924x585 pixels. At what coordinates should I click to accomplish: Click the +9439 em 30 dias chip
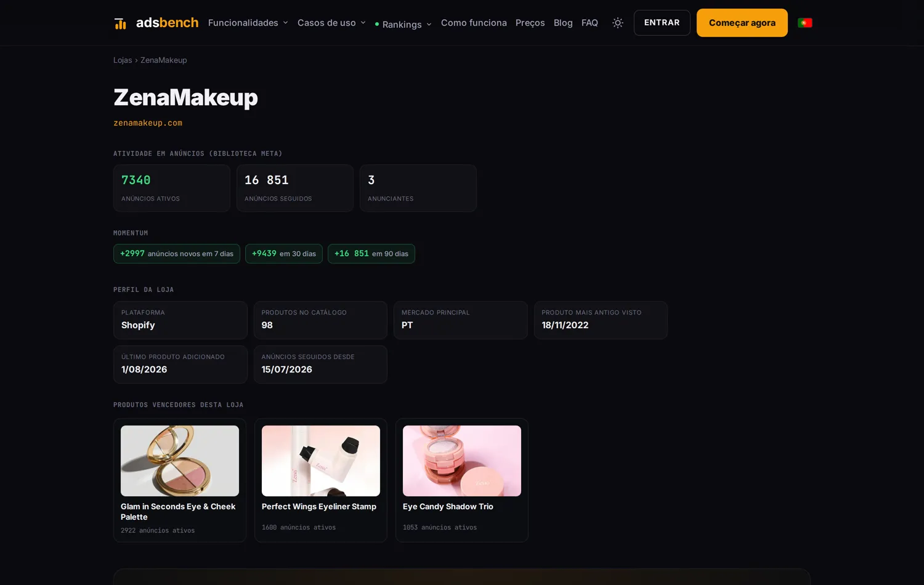[x=284, y=254]
